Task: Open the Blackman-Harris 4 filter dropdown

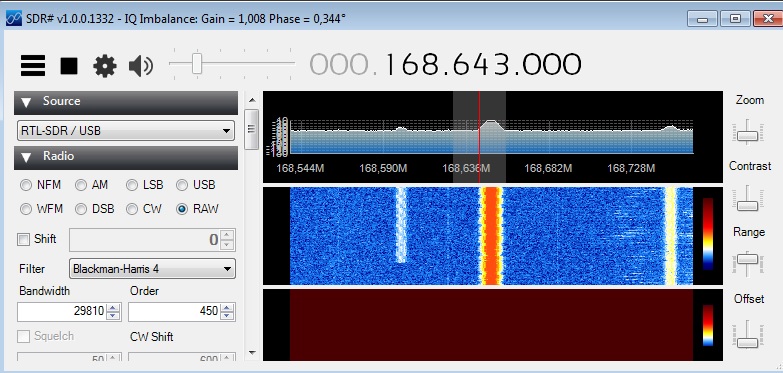Action: click(152, 269)
